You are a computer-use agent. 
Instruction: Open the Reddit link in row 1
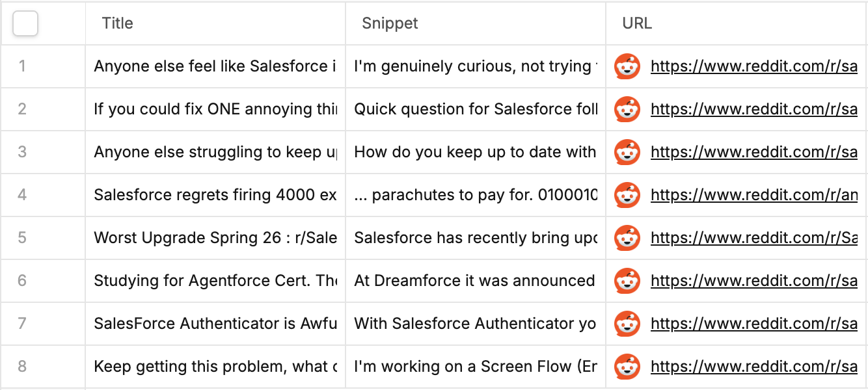753,66
